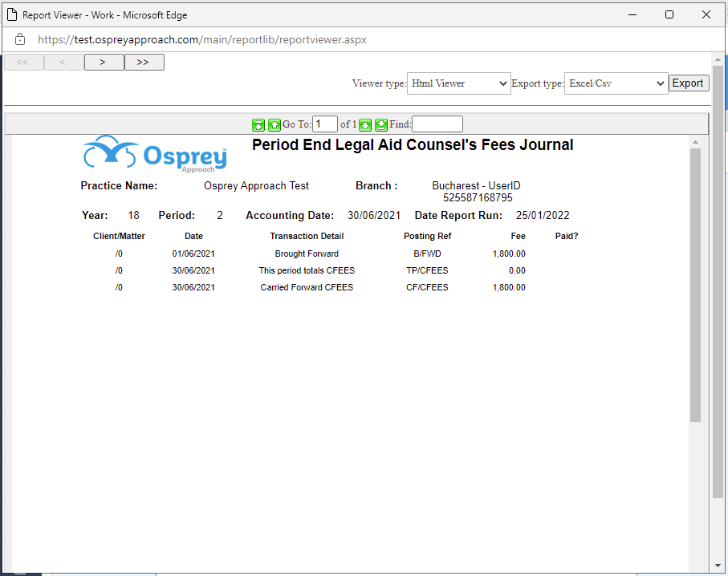Click the fee amount in the Brought Forward row
Image resolution: width=728 pixels, height=576 pixels.
pyautogui.click(x=510, y=254)
